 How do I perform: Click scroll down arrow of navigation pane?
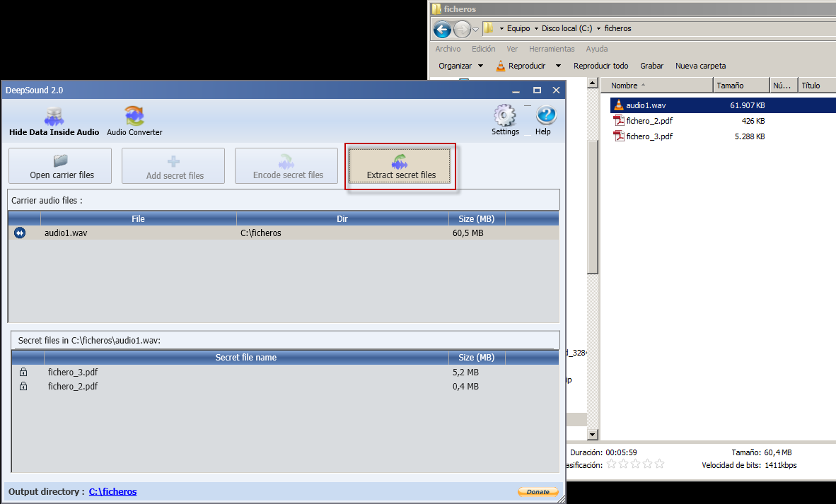coord(593,435)
